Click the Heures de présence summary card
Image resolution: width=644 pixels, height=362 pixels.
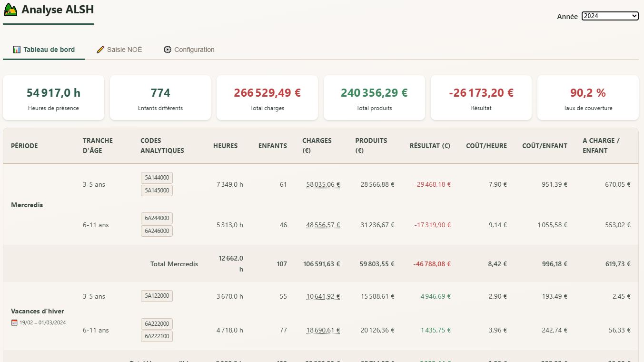click(53, 98)
